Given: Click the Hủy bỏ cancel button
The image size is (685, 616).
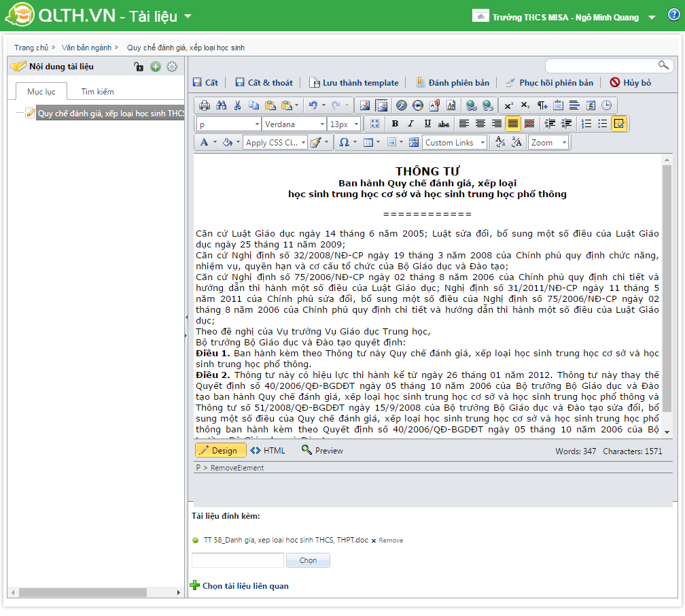Looking at the screenshot, I should pos(631,83).
